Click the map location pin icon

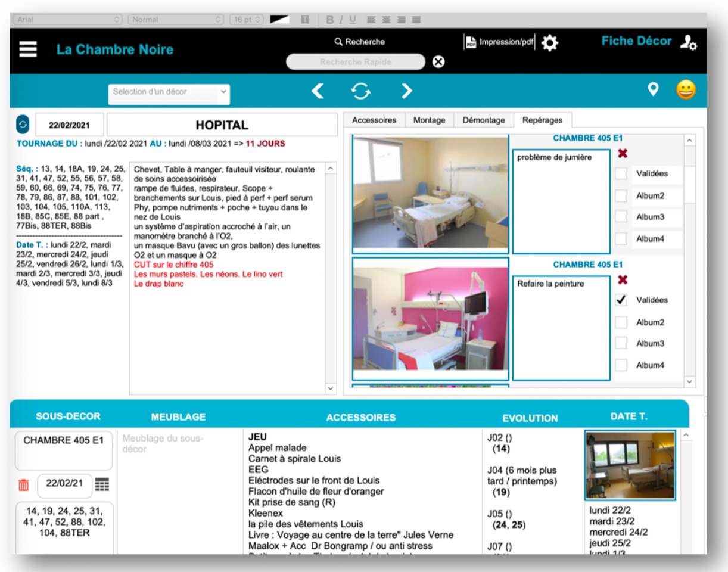(654, 89)
